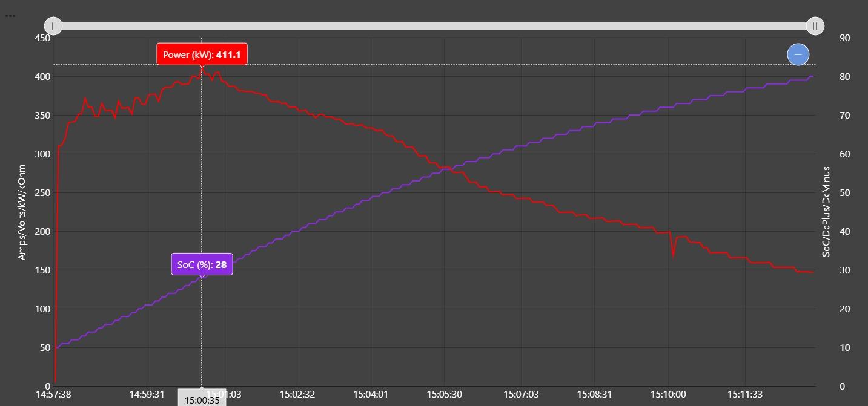Click the red Power (kW) 411.1 tooltip
The height and width of the screenshot is (406, 868).
[x=202, y=54]
